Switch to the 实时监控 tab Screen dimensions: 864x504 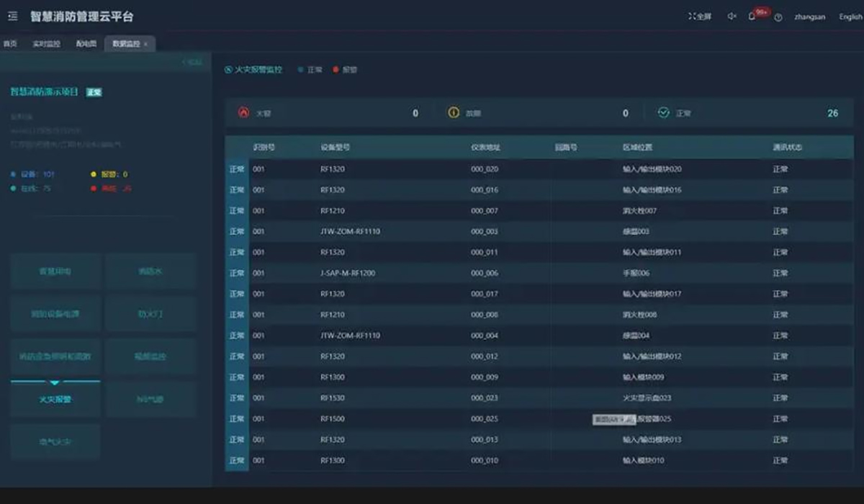pos(45,44)
